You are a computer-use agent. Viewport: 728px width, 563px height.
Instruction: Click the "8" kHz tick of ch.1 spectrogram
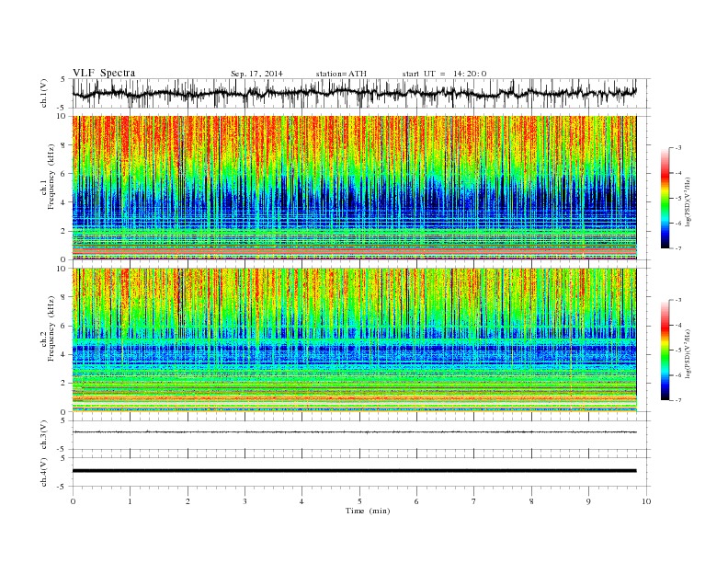click(x=64, y=145)
